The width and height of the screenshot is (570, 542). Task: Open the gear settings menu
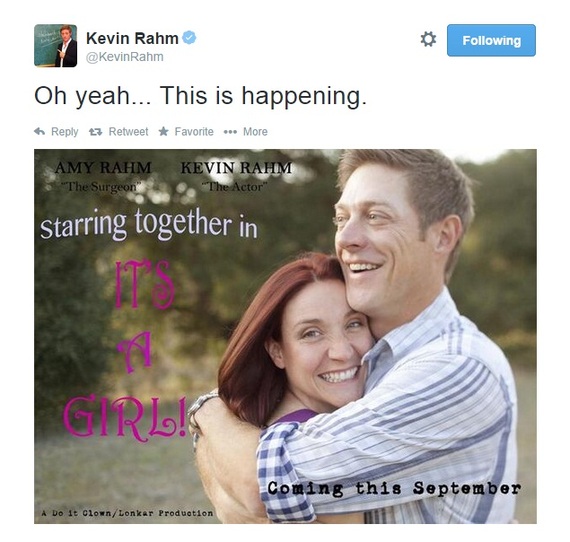pyautogui.click(x=428, y=39)
